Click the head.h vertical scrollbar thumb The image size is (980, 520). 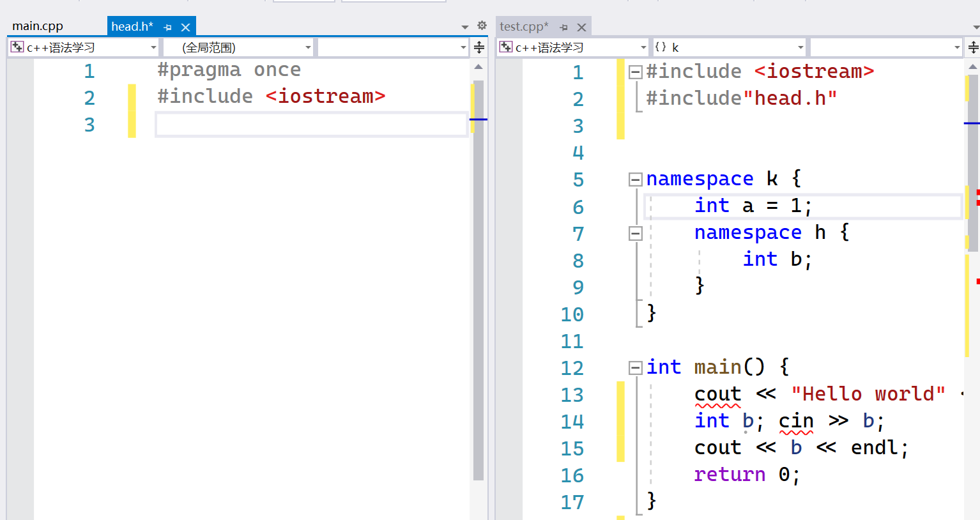(x=479, y=281)
